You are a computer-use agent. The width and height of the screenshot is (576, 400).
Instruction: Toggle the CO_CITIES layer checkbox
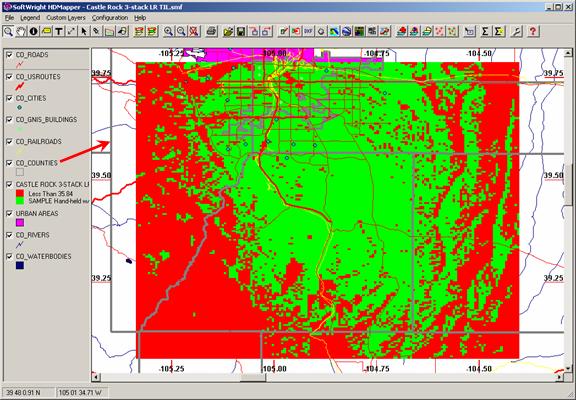pyautogui.click(x=10, y=98)
